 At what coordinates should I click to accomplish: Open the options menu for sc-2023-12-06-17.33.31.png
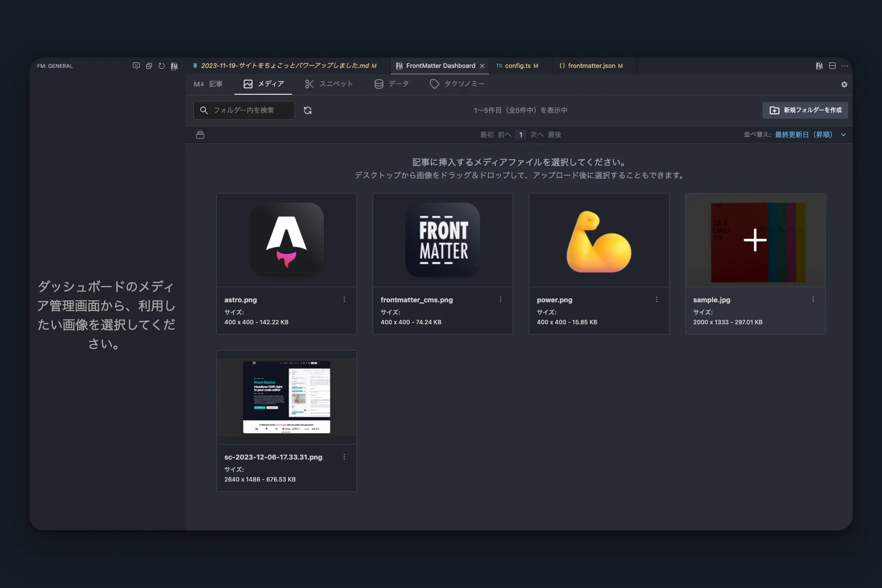point(344,457)
